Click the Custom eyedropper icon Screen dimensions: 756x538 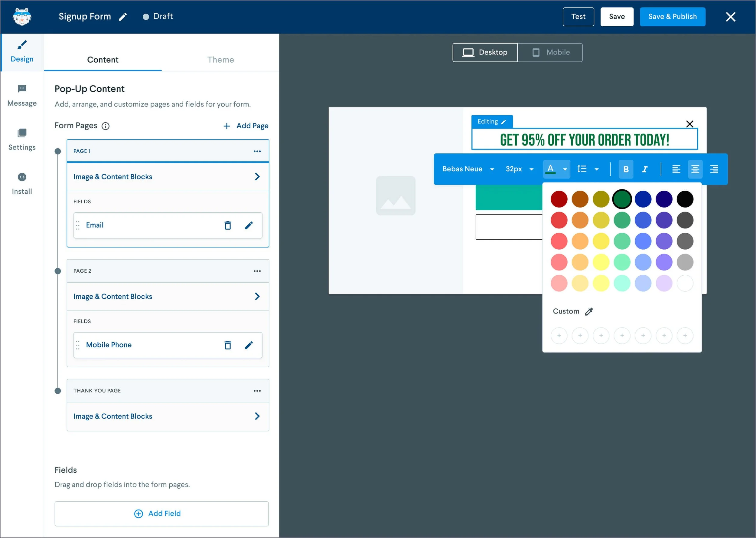[589, 311]
